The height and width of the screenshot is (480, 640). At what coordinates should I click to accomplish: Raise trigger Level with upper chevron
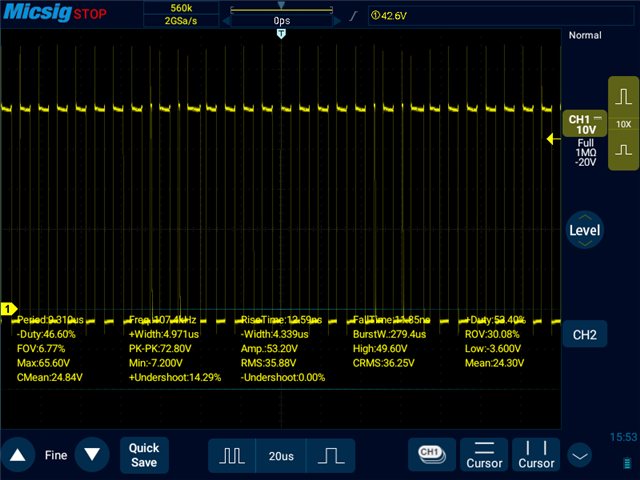pyautogui.click(x=585, y=217)
